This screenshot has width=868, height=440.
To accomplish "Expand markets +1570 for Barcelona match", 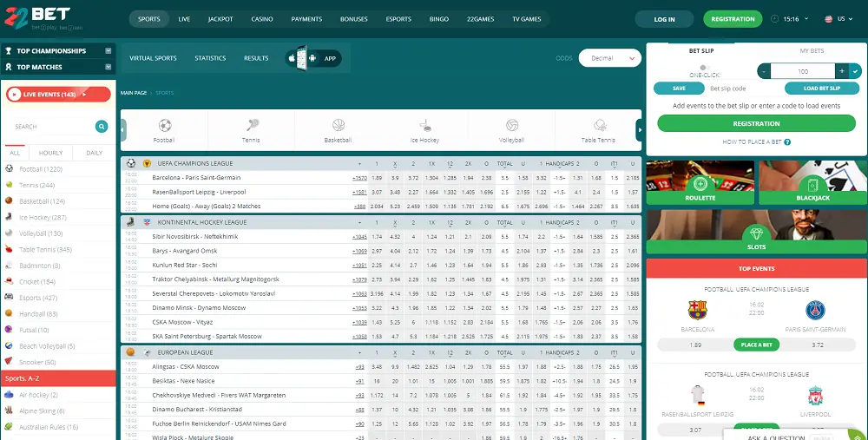I will 360,178.
